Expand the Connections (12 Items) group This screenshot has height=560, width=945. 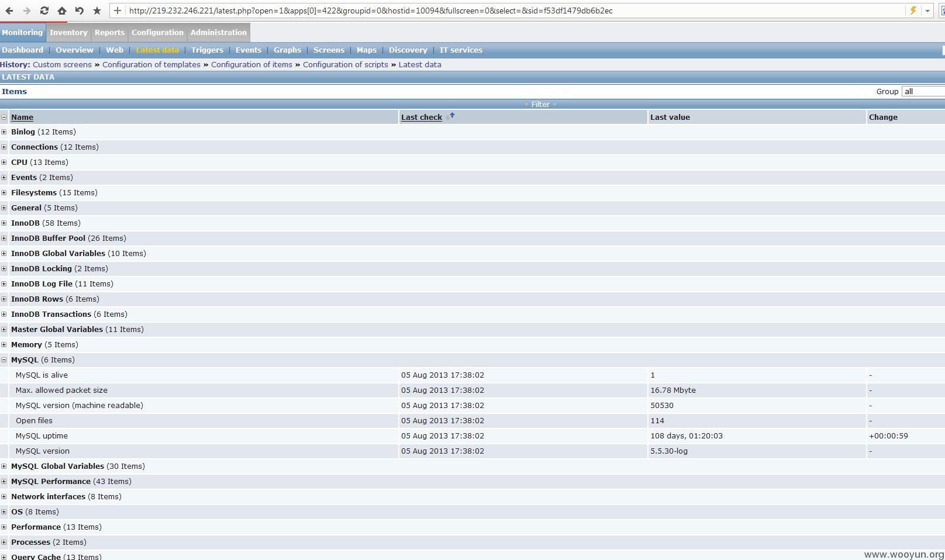click(4, 147)
